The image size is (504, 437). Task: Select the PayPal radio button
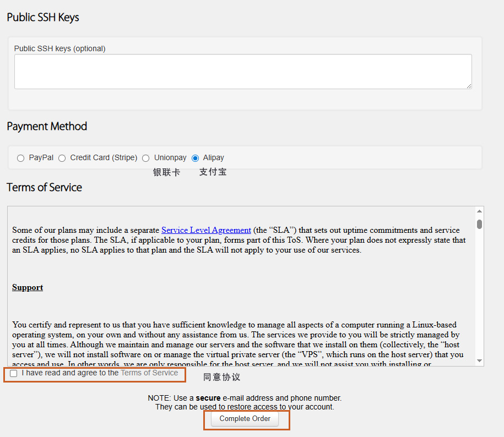(x=20, y=158)
